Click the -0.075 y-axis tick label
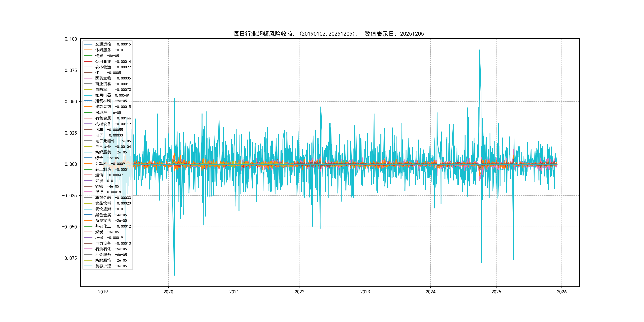This screenshot has height=322, width=644. [x=70, y=258]
